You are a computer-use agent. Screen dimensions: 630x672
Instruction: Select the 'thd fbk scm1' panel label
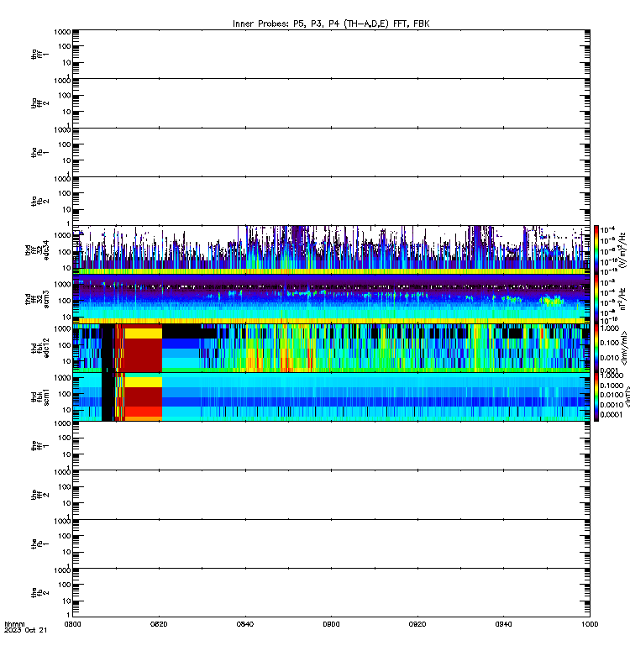coord(39,396)
